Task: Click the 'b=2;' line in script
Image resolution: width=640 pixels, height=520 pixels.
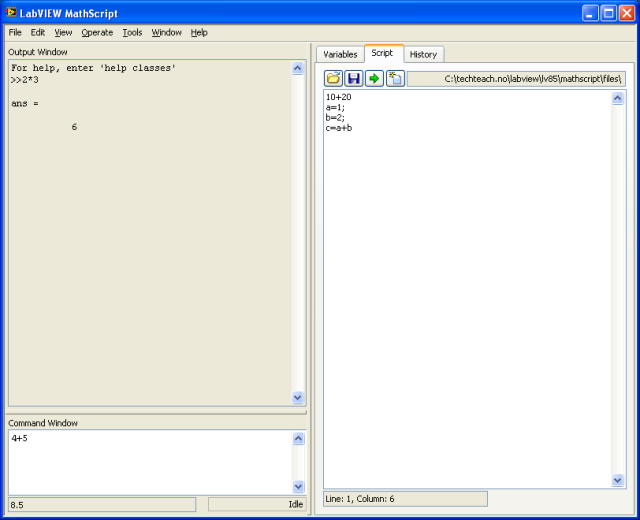Action: tap(335, 118)
